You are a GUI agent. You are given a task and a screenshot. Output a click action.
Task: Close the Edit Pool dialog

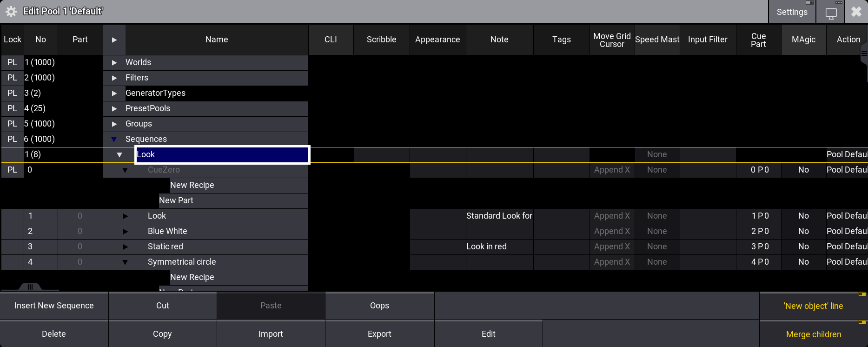pos(856,12)
